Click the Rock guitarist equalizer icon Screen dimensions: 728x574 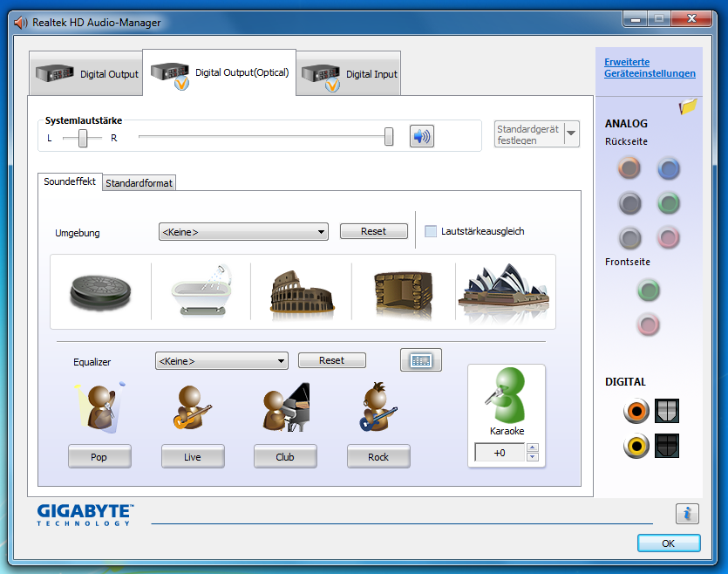378,407
